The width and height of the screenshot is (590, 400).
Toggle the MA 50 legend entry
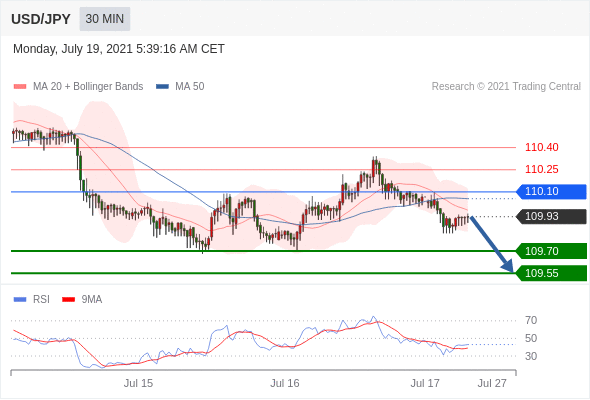[180, 87]
